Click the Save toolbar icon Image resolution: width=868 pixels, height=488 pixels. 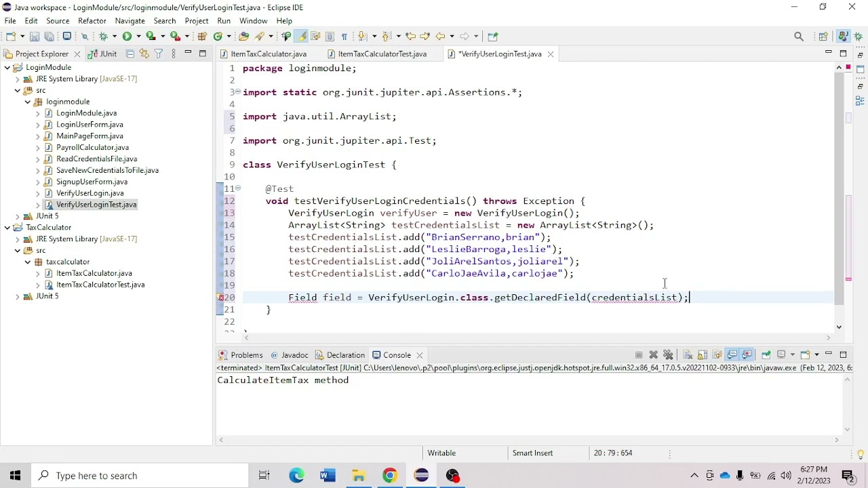point(35,37)
